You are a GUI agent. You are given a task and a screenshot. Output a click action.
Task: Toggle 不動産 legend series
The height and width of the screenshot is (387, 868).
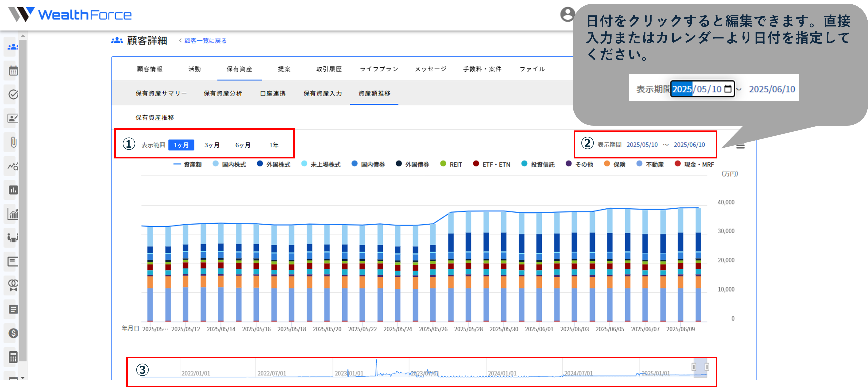650,164
